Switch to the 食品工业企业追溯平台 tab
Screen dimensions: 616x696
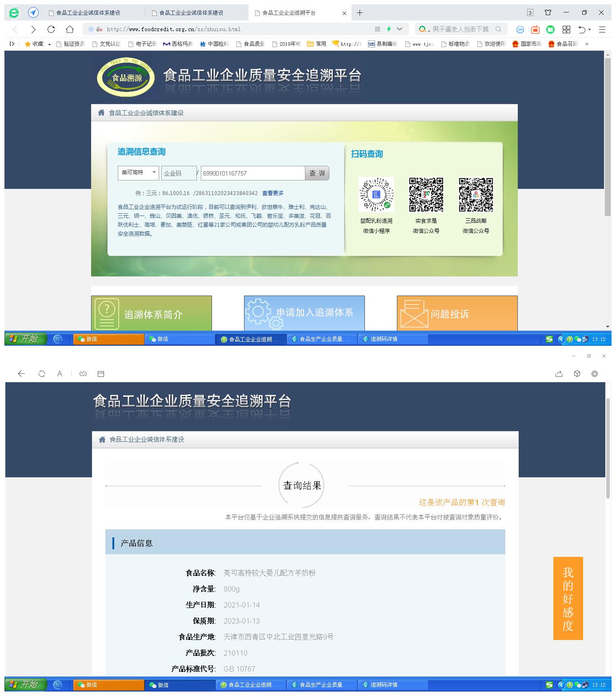pos(289,13)
